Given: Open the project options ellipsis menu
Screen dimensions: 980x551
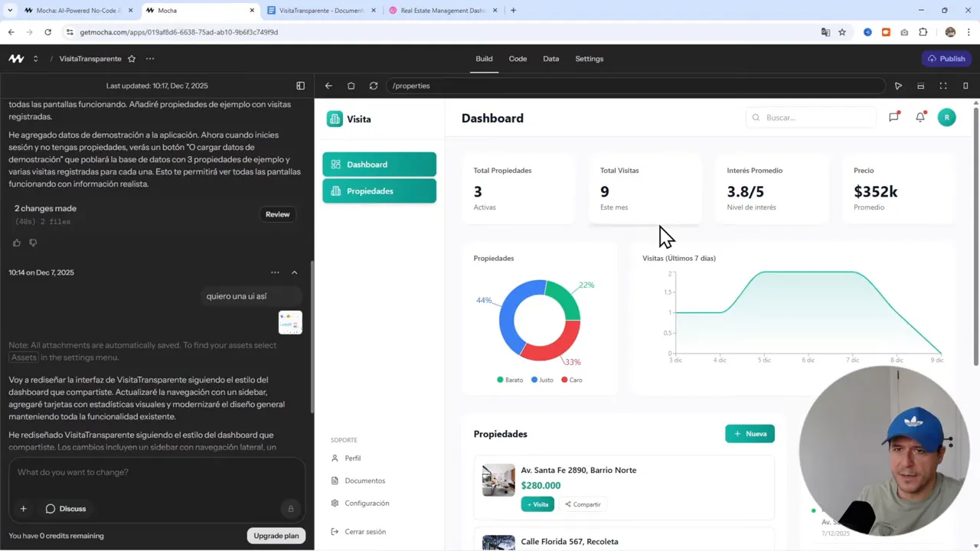Looking at the screenshot, I should pos(150,58).
